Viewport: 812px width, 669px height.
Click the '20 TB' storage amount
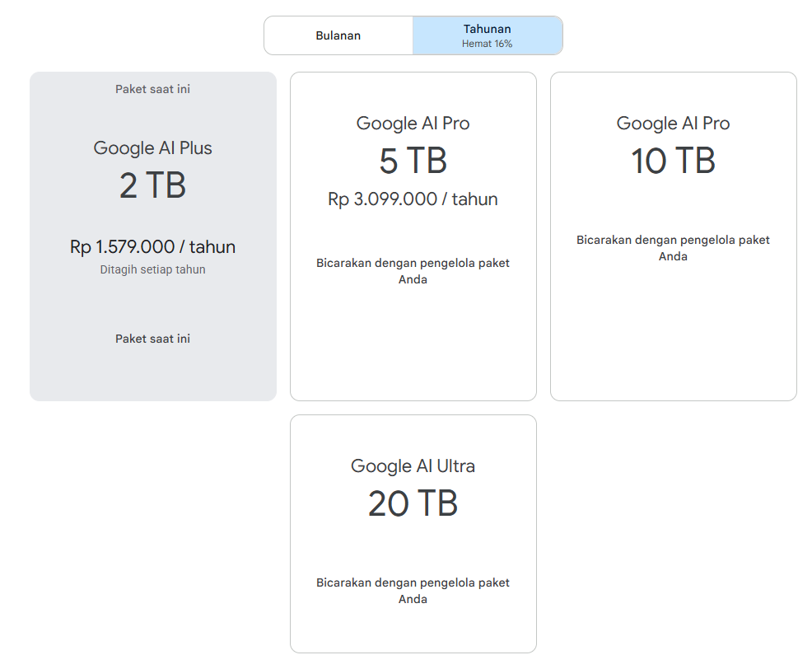pos(413,503)
